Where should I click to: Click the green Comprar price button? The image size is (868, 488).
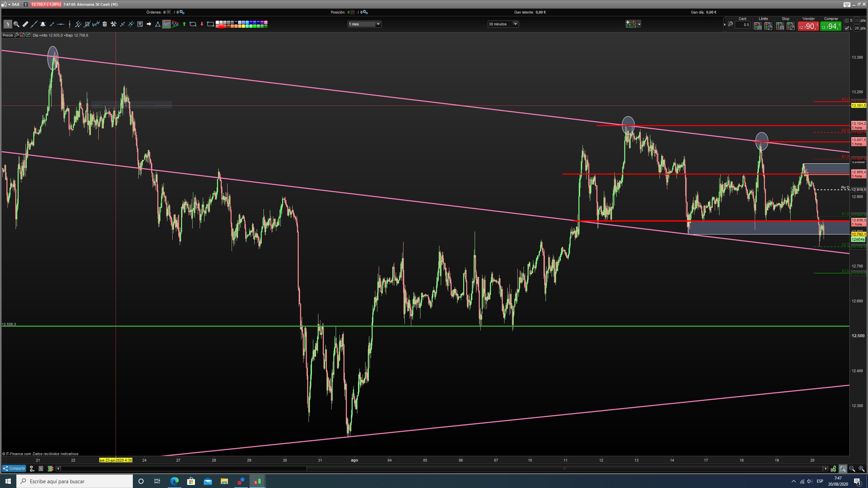point(830,26)
